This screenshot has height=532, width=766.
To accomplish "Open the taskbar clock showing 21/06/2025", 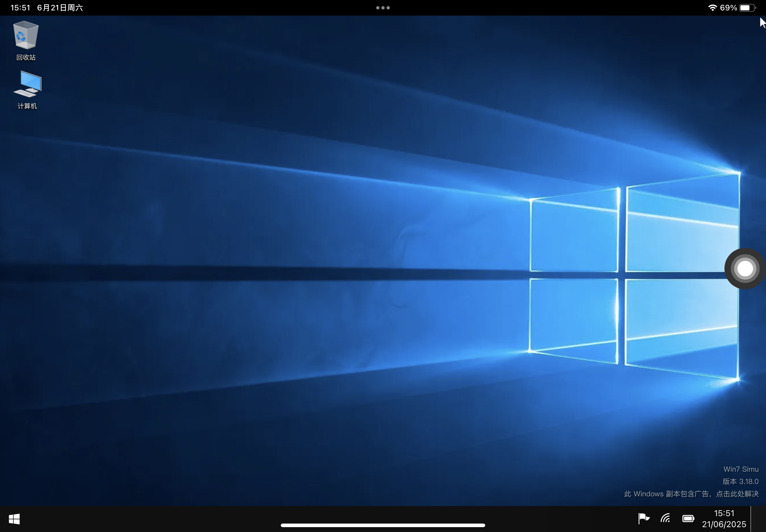I will coord(724,519).
